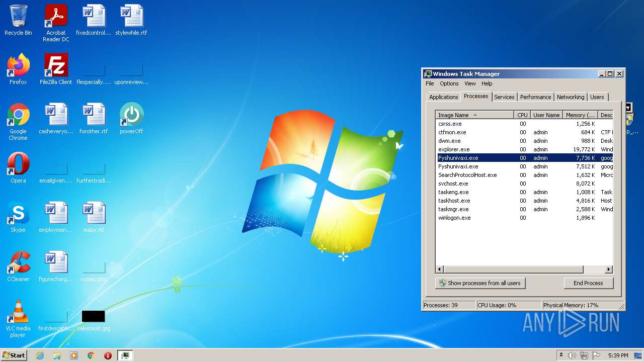644x362 pixels.
Task: Select the ncmac.png file icon
Action: (94, 271)
